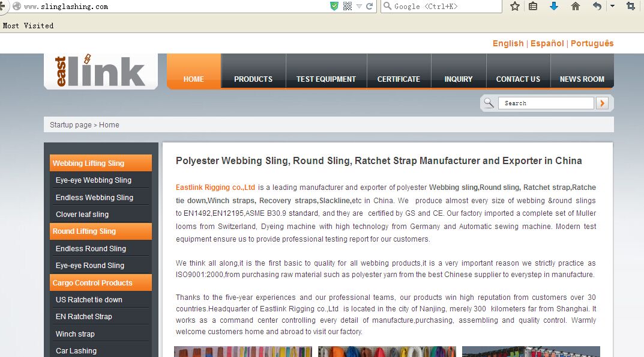The width and height of the screenshot is (644, 357).
Task: Click the Google search magnifier icon
Action: 387,6
